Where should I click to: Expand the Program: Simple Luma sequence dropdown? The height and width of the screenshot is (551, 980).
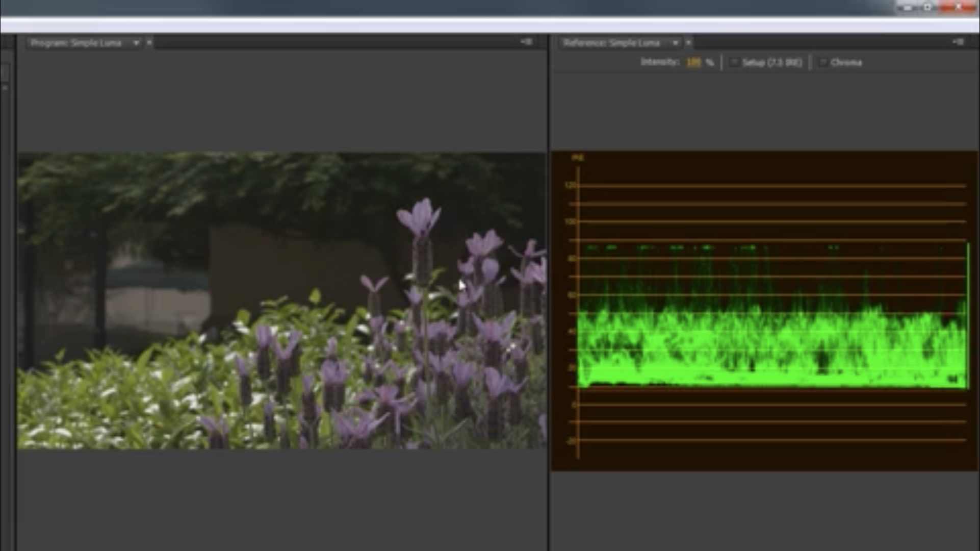[136, 43]
